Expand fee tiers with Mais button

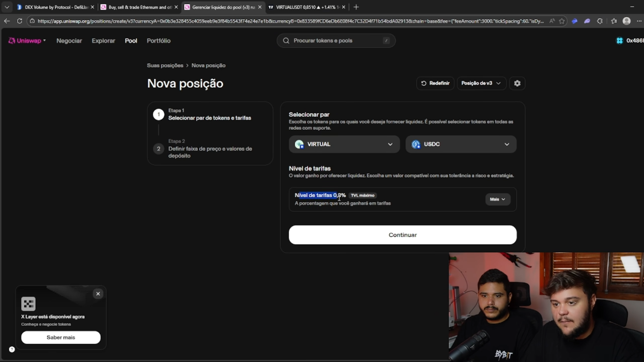point(498,199)
